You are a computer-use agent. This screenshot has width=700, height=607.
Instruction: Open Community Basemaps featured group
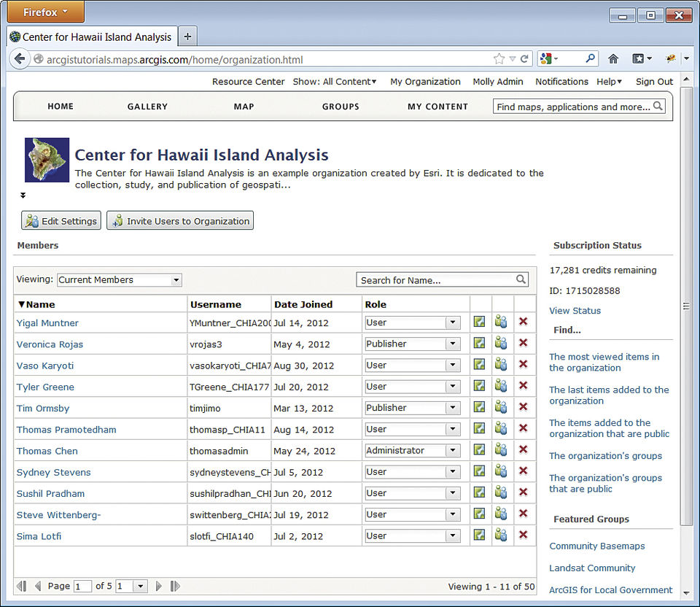(597, 546)
